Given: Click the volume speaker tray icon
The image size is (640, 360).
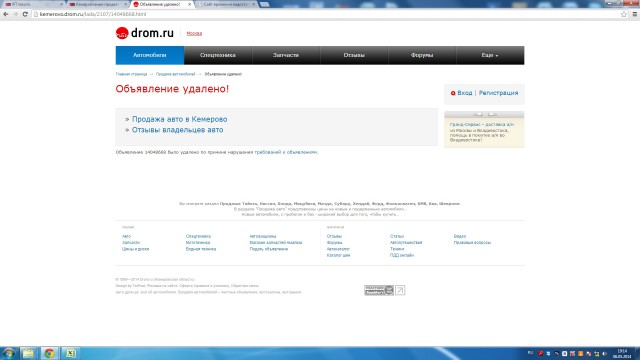Looking at the screenshot, I should pyautogui.click(x=604, y=353).
